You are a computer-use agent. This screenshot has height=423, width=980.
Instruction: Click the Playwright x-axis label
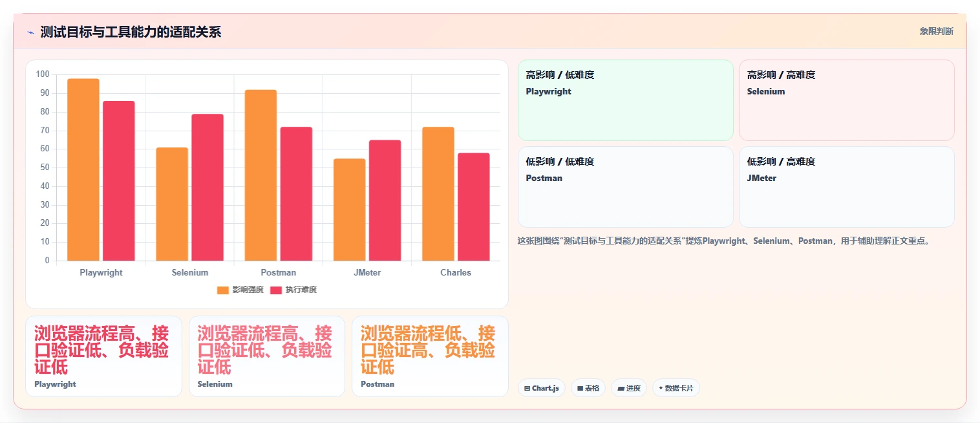pos(101,272)
